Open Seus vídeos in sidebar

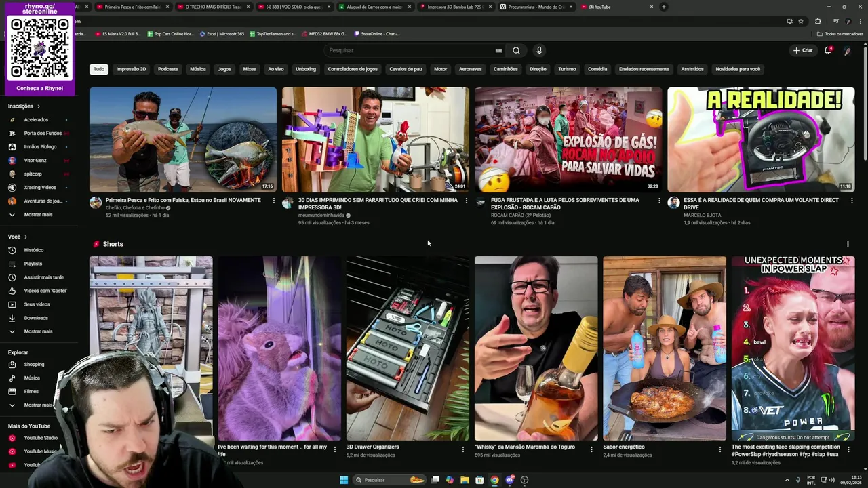(x=37, y=304)
